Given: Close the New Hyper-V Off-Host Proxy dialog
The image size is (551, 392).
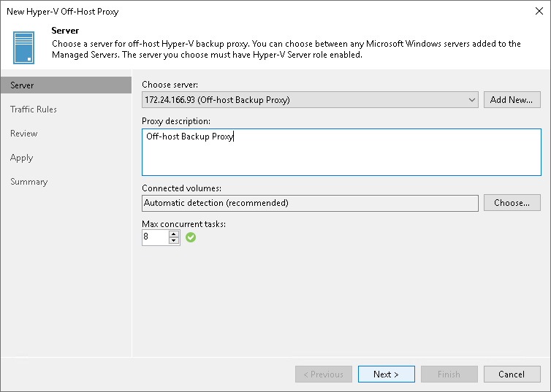Looking at the screenshot, I should (x=539, y=12).
